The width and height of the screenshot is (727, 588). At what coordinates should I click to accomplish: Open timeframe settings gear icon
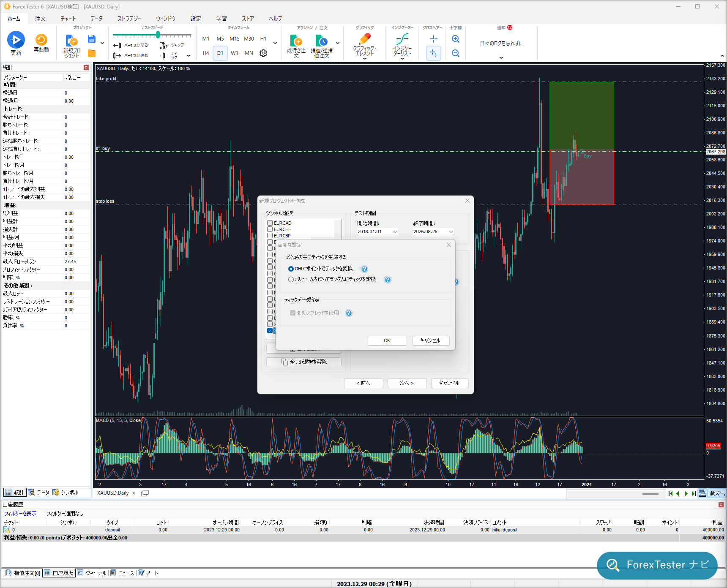[263, 53]
